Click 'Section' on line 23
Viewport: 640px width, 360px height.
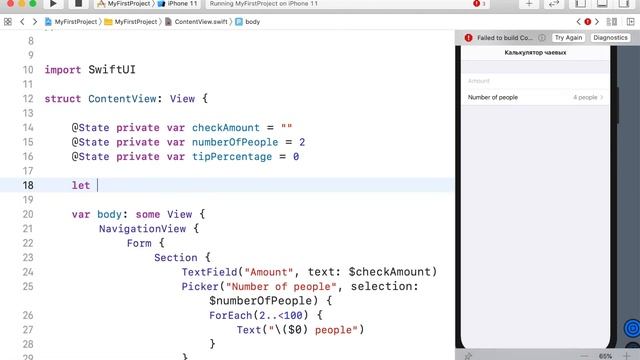pyautogui.click(x=176, y=258)
